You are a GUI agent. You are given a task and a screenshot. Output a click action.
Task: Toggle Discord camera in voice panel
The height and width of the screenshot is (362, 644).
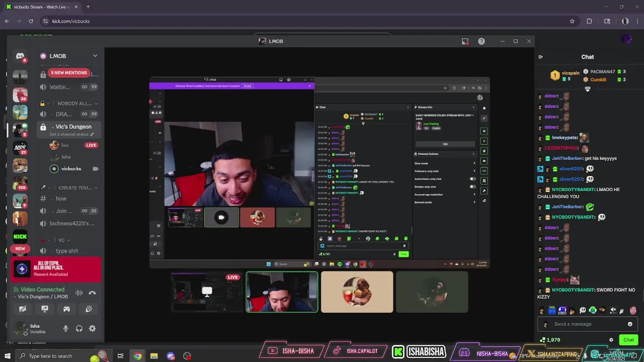(x=23, y=309)
